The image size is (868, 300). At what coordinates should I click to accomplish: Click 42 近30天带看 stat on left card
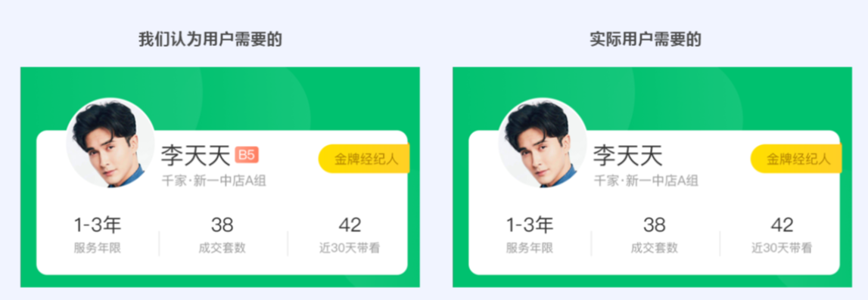tap(350, 235)
